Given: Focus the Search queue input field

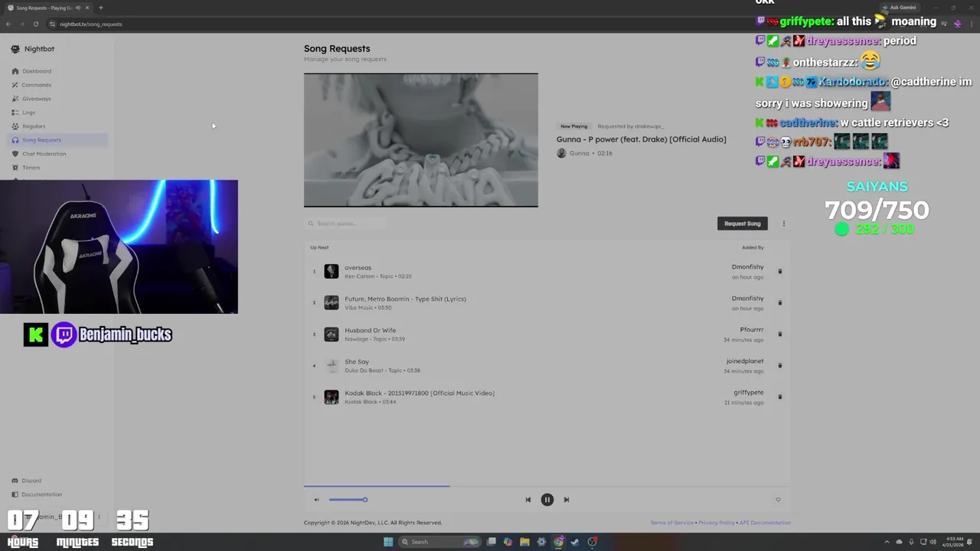Looking at the screenshot, I should coord(345,223).
